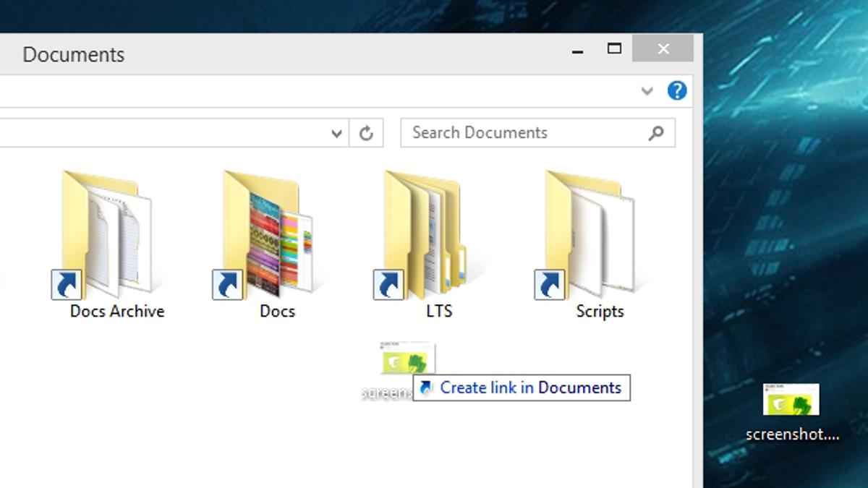Maximize the Documents window
This screenshot has width=868, height=488.
pyautogui.click(x=614, y=49)
